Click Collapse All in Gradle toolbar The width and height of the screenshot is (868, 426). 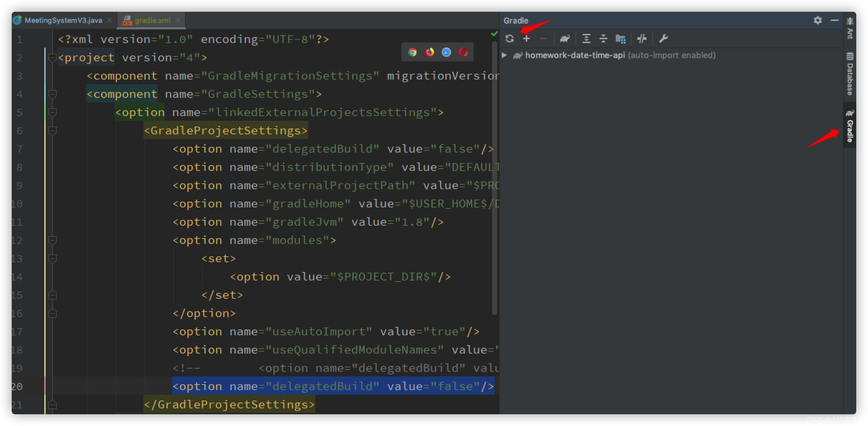tap(603, 39)
